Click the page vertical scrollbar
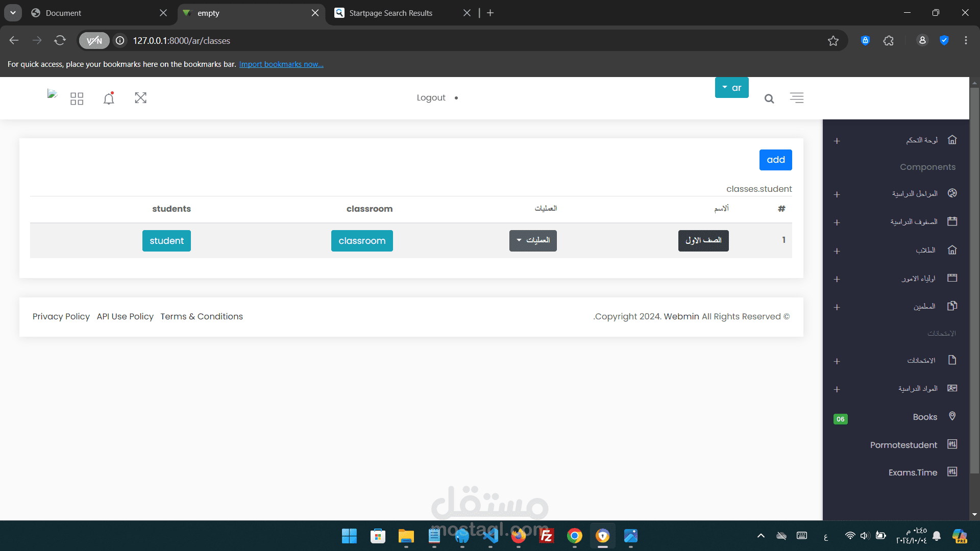Image resolution: width=980 pixels, height=551 pixels. coord(974,281)
